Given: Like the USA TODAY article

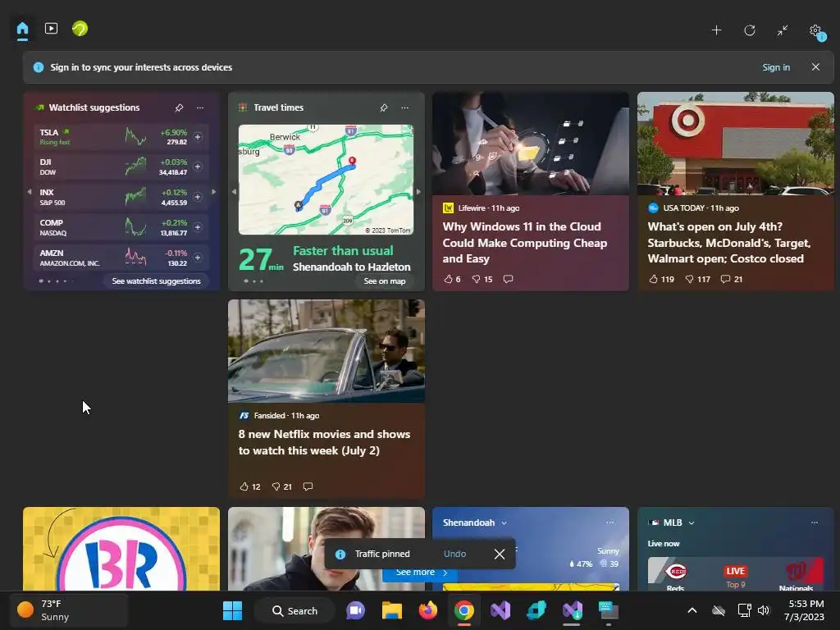Looking at the screenshot, I should (x=661, y=279).
